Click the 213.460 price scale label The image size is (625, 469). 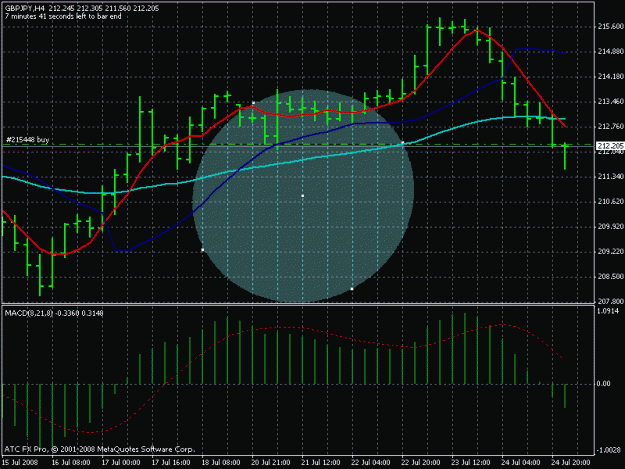pyautogui.click(x=610, y=102)
